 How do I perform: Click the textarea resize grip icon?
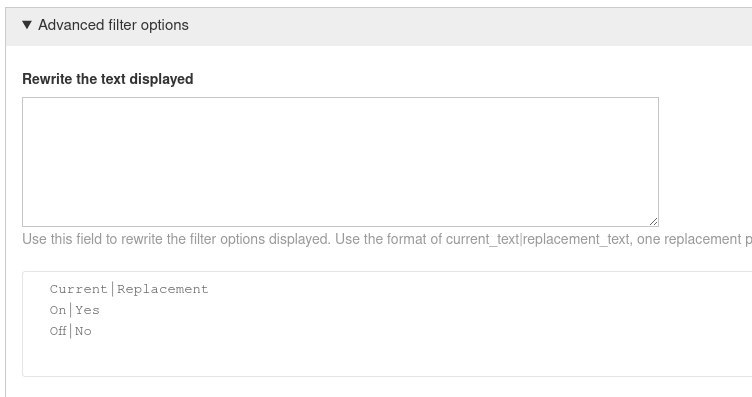tap(653, 222)
